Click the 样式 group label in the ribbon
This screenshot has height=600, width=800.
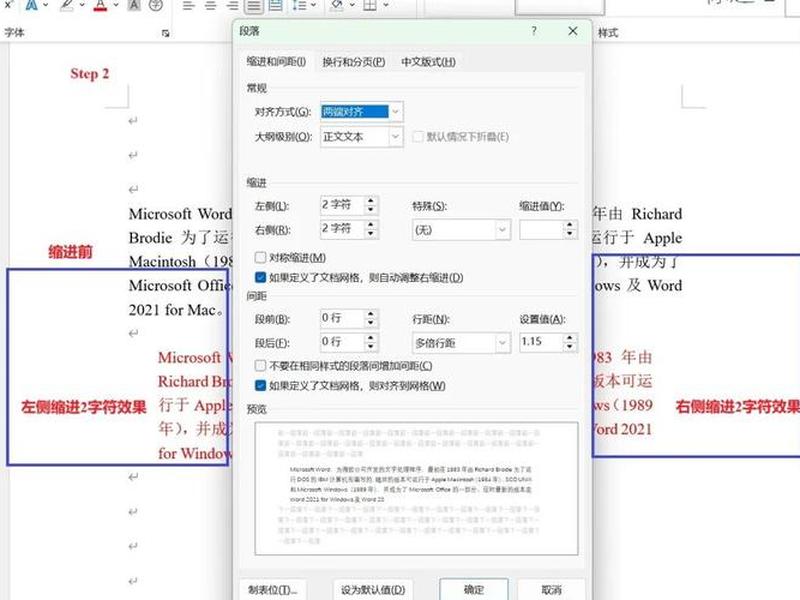click(608, 33)
